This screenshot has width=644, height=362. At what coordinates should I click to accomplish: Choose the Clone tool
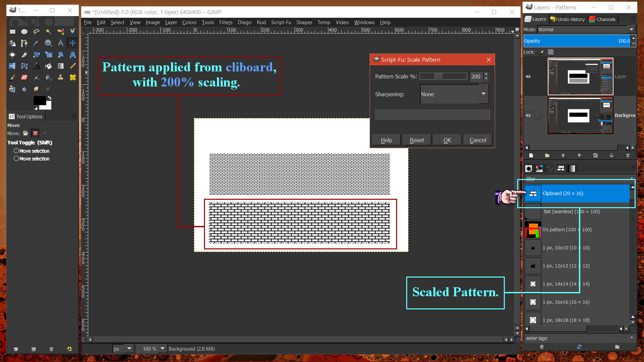61,77
